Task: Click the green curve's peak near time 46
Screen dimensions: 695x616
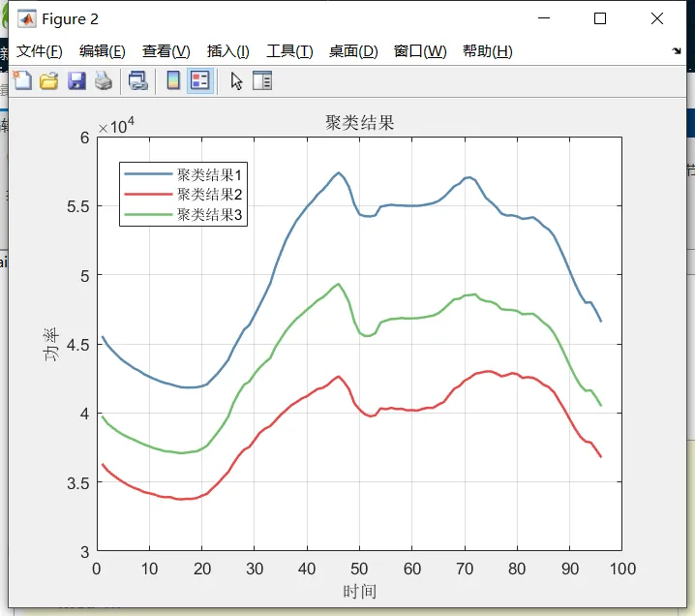Action: pyautogui.click(x=338, y=285)
